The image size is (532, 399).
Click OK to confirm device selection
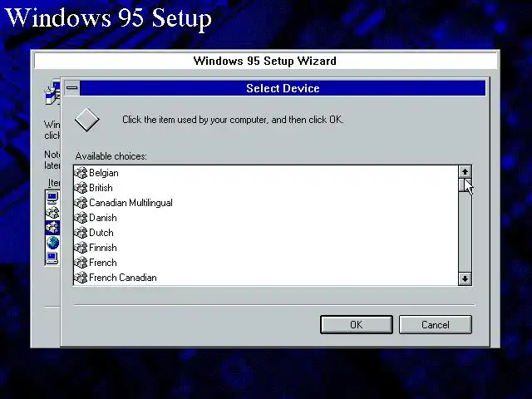(x=357, y=325)
